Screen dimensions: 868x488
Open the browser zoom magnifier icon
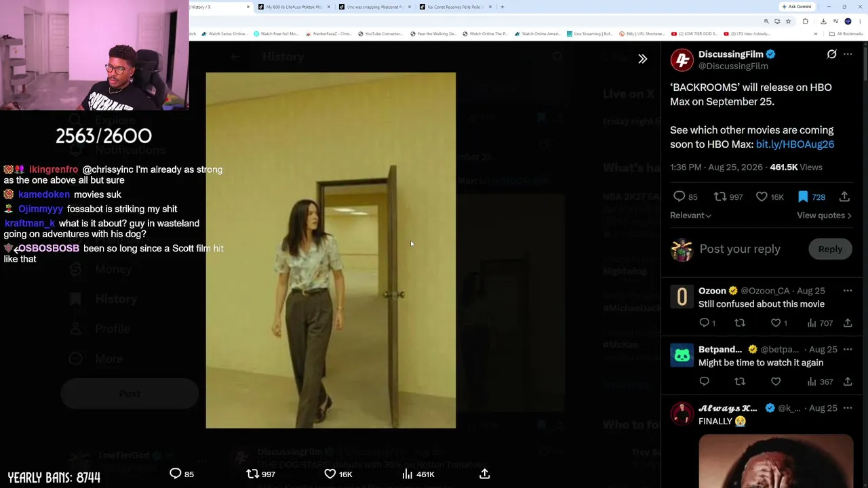point(766,21)
